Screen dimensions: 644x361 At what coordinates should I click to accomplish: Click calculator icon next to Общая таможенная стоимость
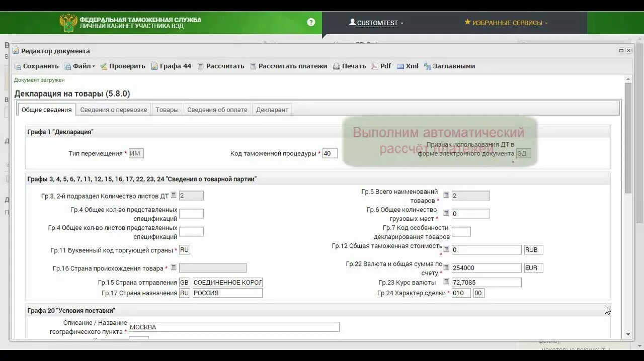click(446, 249)
